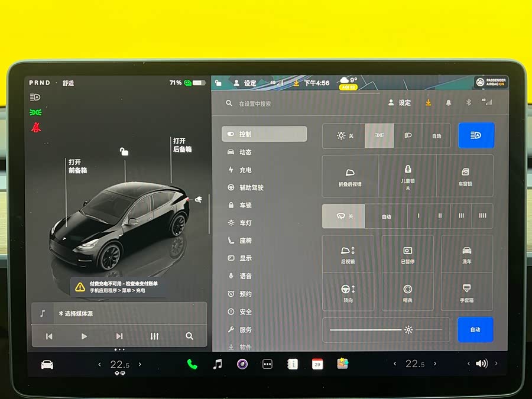Open the green phone app
This screenshot has height=399, width=532.
click(x=192, y=364)
